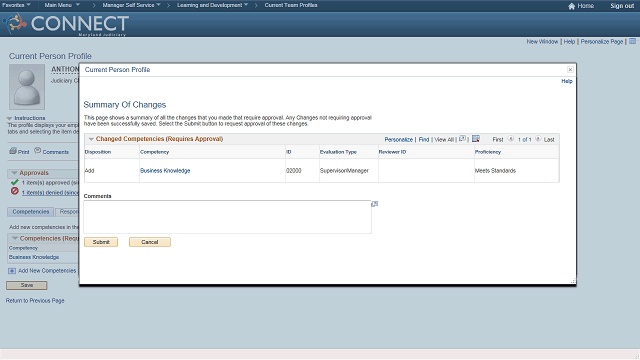This screenshot has height=360, width=640.
Task: Click the Last navigation link
Action: tap(549, 140)
